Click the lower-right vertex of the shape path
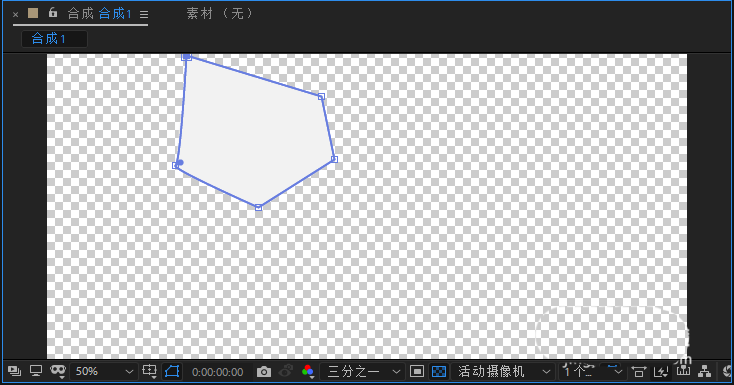The height and width of the screenshot is (385, 734). point(334,159)
